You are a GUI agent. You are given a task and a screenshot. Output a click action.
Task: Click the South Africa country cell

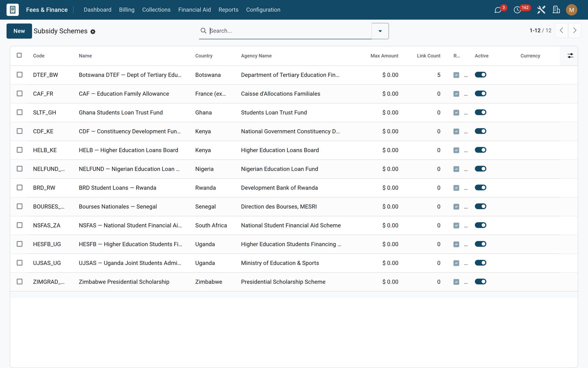click(211, 225)
